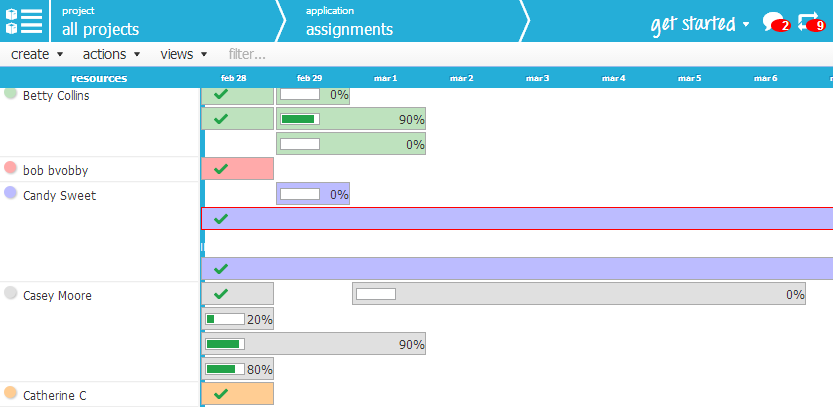Click Candy Sweet purple color dot
The width and height of the screenshot is (833, 407).
11,193
